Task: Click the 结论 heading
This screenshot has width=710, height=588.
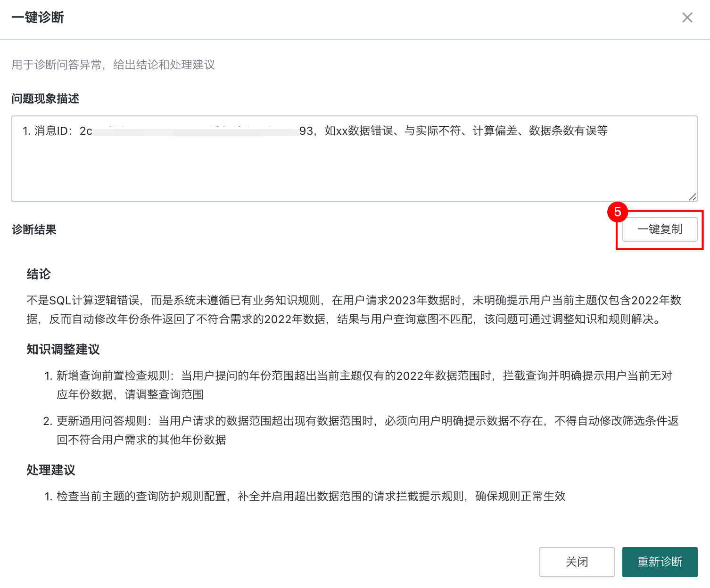Action: click(x=39, y=274)
